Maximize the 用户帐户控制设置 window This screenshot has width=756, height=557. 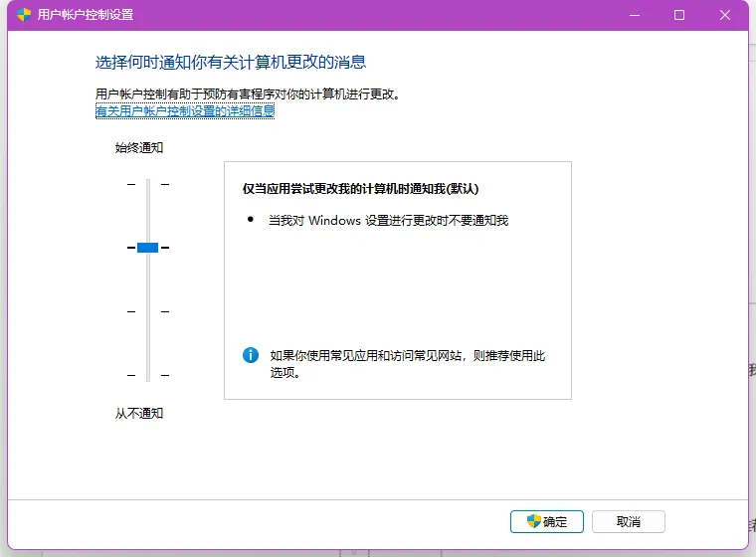(x=679, y=15)
